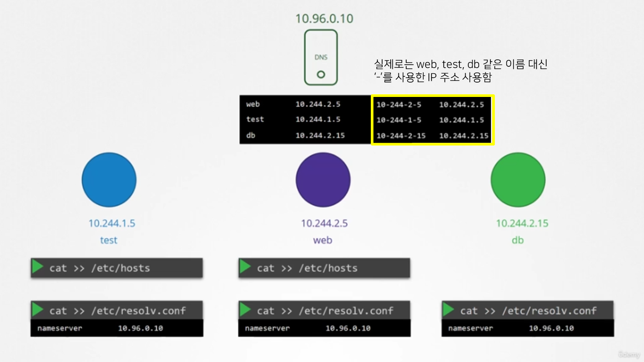This screenshot has width=644, height=362.
Task: Select the purple web pod circle
Action: [323, 179]
